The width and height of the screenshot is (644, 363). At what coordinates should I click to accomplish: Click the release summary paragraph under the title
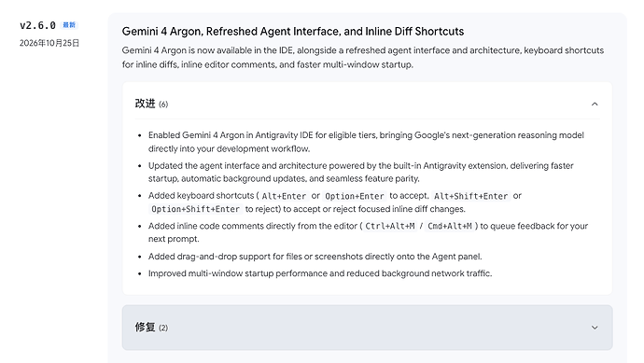[x=363, y=57]
